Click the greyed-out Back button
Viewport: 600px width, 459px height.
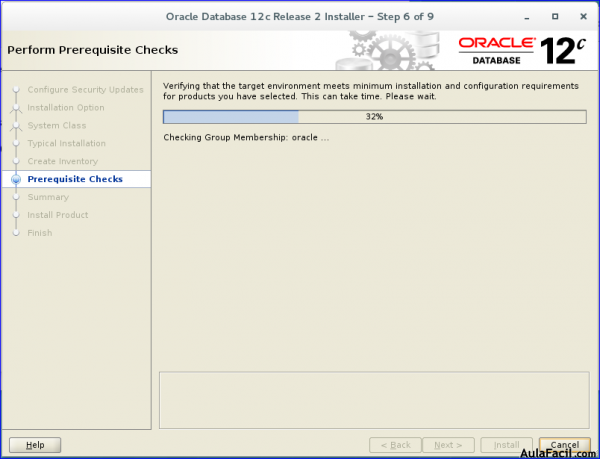coord(395,445)
